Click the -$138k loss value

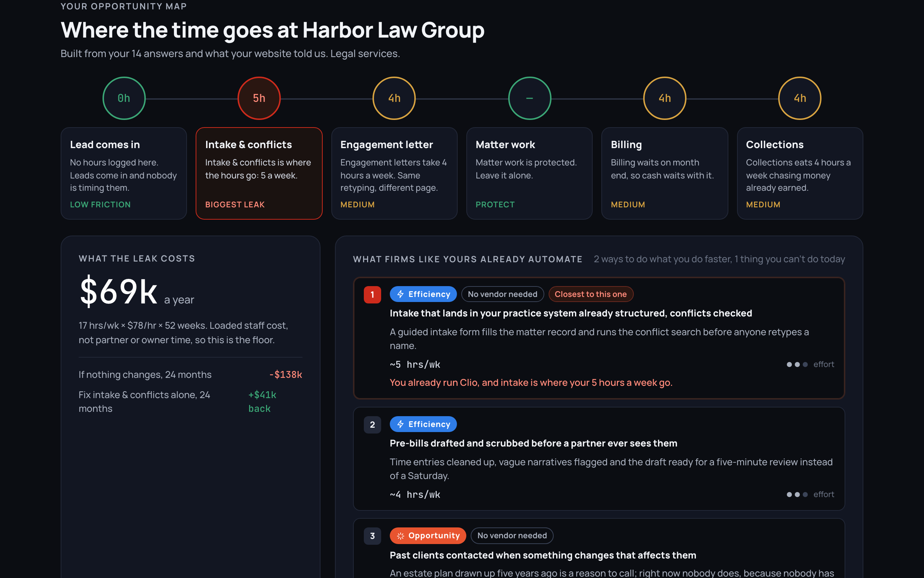click(x=285, y=374)
